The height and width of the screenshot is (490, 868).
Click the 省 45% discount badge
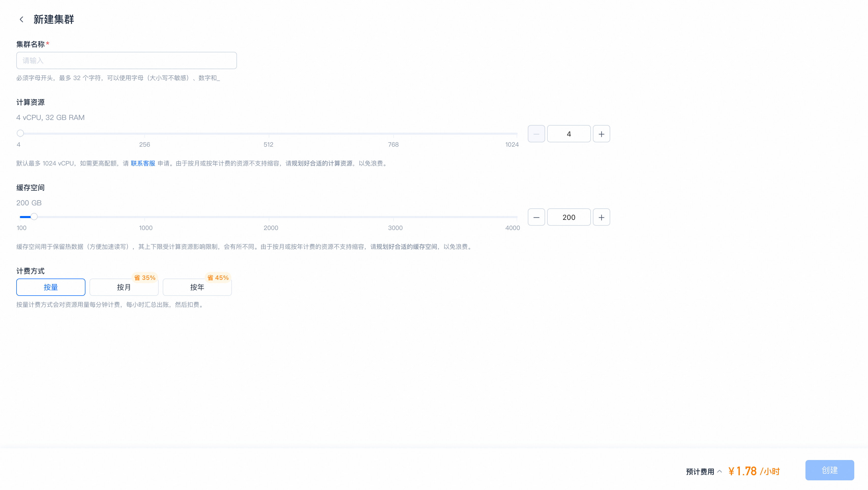click(218, 278)
